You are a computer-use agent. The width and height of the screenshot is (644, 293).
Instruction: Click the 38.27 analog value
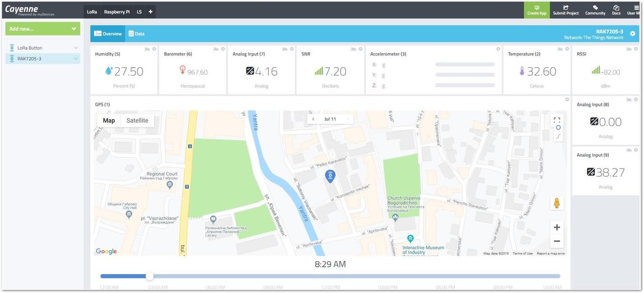pyautogui.click(x=610, y=173)
